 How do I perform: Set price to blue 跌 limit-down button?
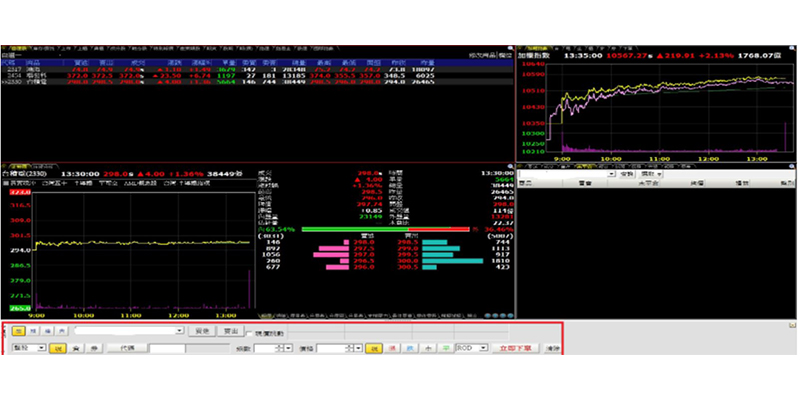coord(410,348)
